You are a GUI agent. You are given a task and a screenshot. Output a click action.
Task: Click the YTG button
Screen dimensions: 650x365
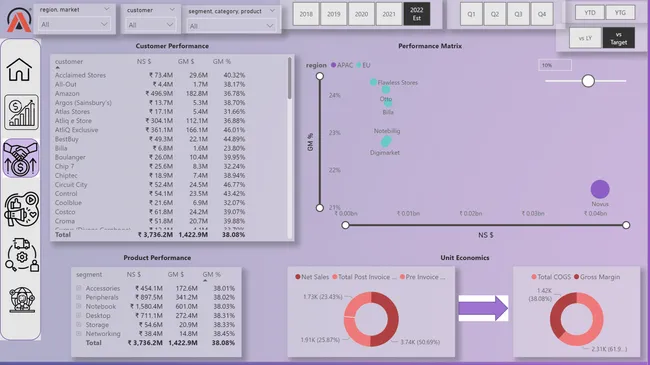620,13
